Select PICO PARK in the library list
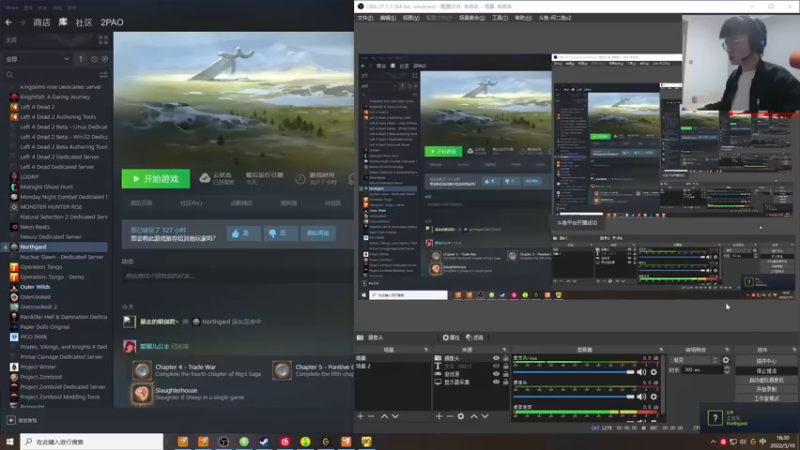Viewport: 800px width, 450px height. click(34, 337)
